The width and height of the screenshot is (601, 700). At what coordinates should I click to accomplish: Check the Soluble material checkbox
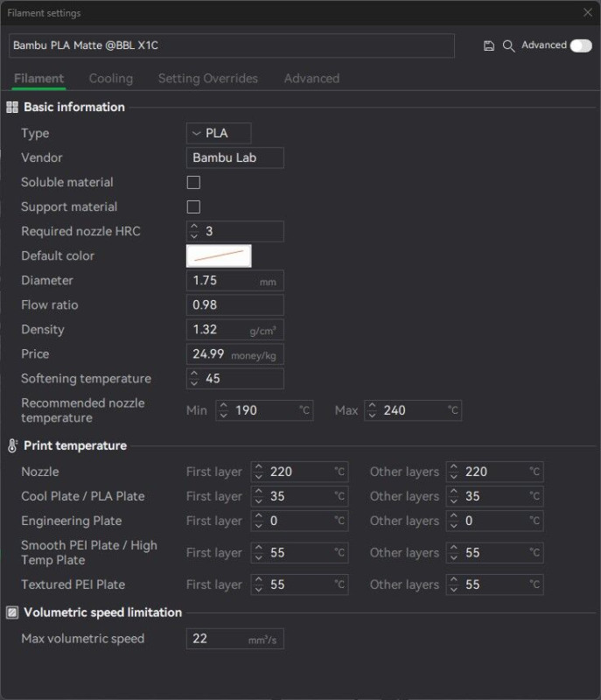193,182
